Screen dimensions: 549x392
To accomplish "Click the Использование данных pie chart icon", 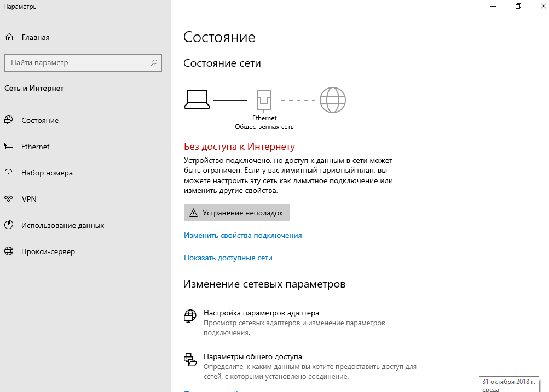I will pos(9,225).
